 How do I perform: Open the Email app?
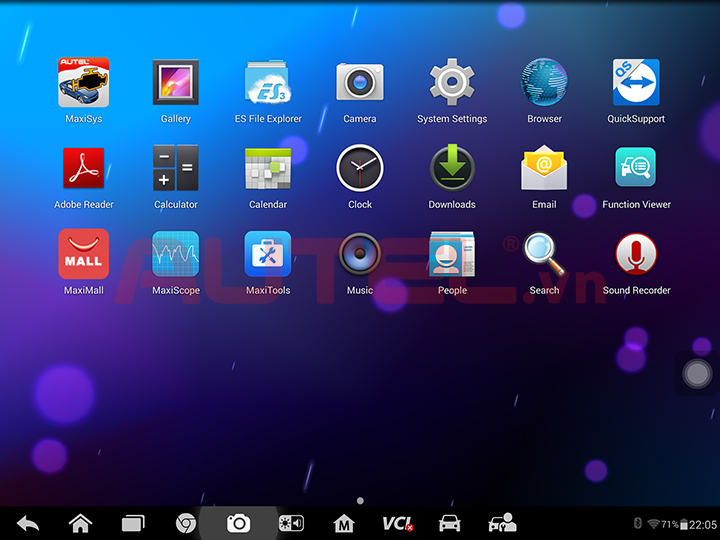click(x=544, y=168)
